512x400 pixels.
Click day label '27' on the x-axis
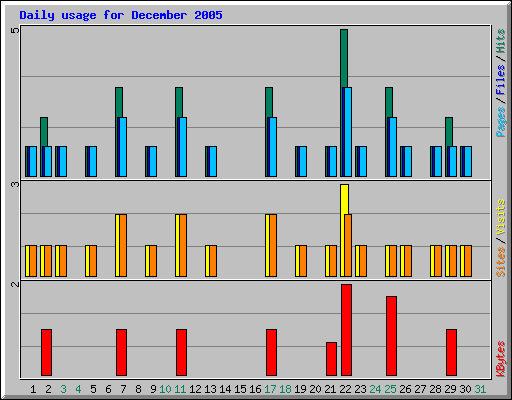click(420, 389)
